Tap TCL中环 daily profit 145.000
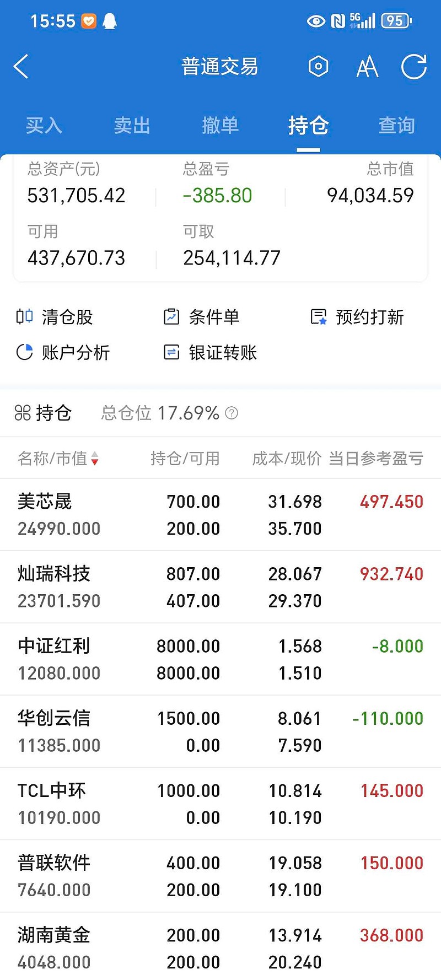 [x=392, y=790]
